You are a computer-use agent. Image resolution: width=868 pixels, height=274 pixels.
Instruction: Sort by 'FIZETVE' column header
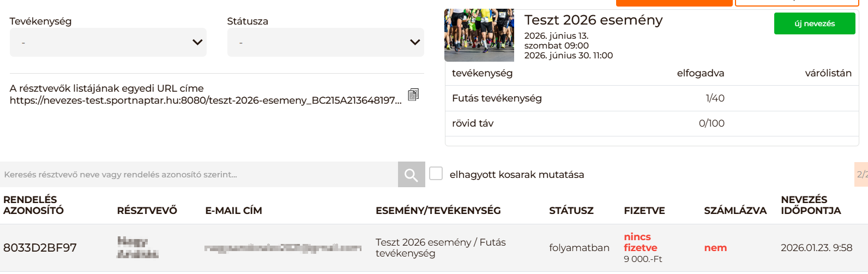click(644, 211)
